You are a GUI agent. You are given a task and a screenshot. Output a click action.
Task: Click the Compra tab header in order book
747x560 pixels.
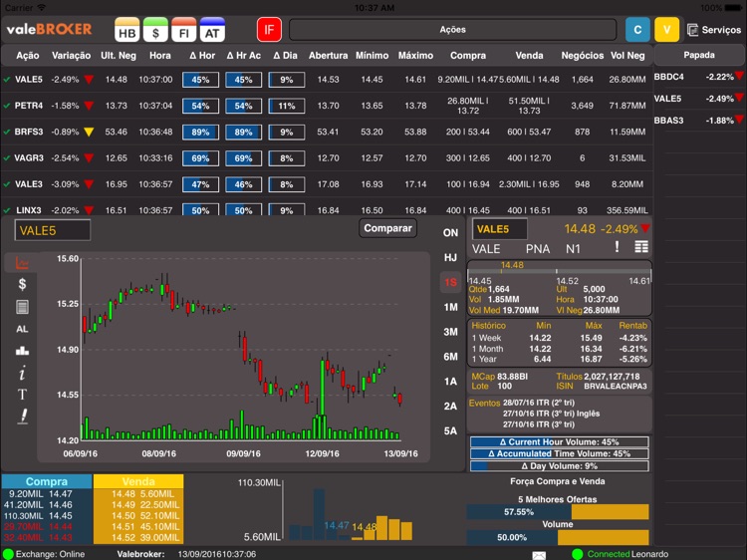click(47, 481)
